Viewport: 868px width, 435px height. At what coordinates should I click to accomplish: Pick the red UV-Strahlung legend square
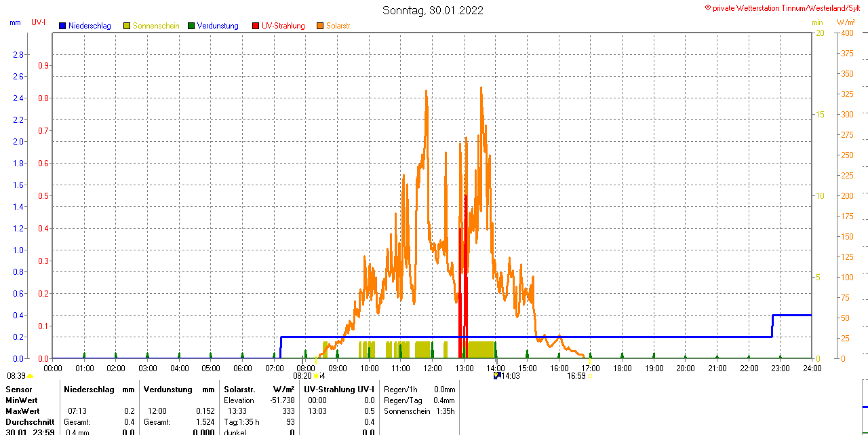[256, 26]
